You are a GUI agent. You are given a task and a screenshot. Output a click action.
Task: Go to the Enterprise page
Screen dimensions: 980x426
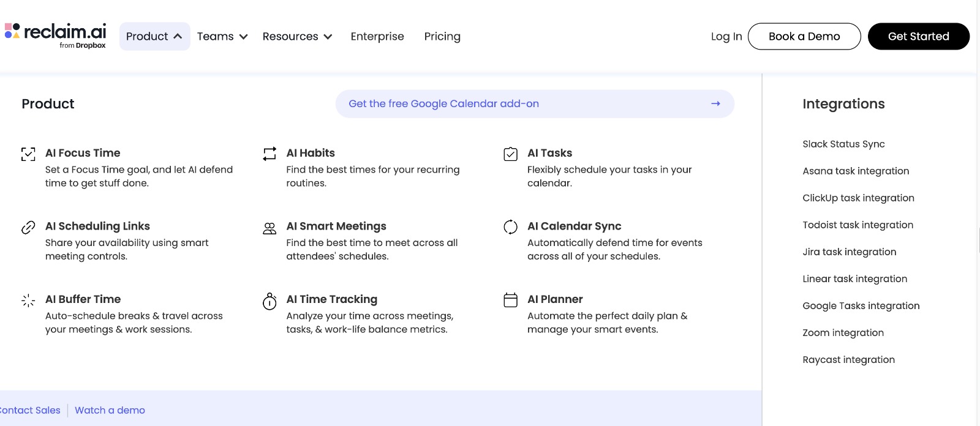click(x=377, y=37)
